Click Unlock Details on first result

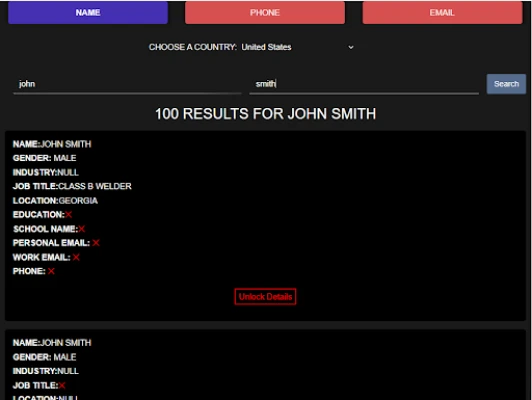265,297
